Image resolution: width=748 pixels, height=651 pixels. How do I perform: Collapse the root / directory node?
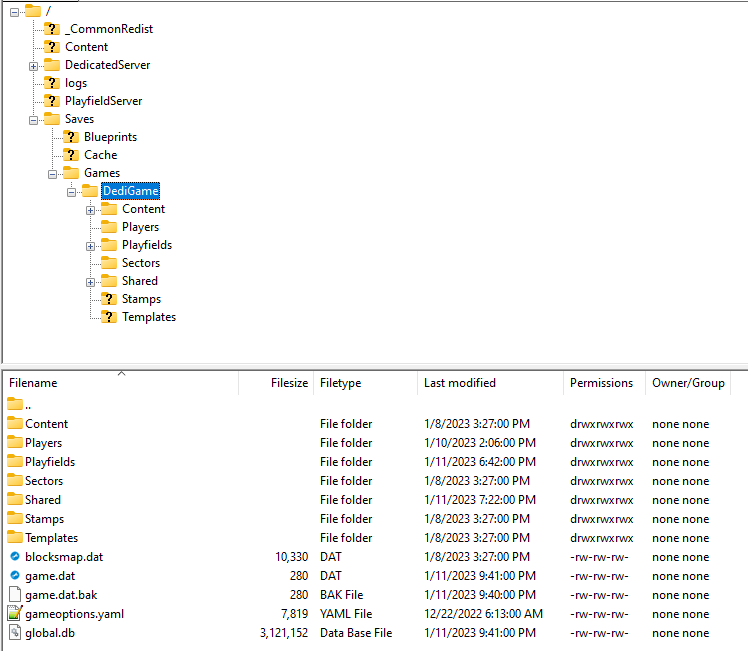pos(14,12)
